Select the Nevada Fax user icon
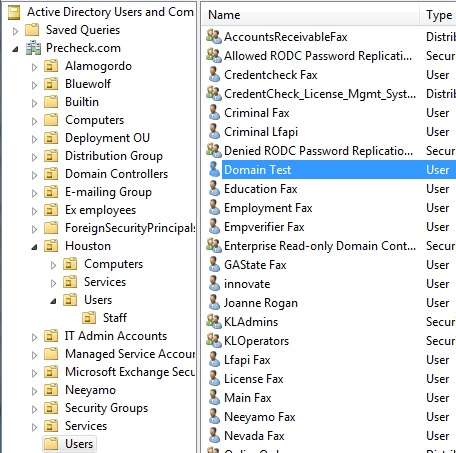456x453 pixels. point(214,436)
